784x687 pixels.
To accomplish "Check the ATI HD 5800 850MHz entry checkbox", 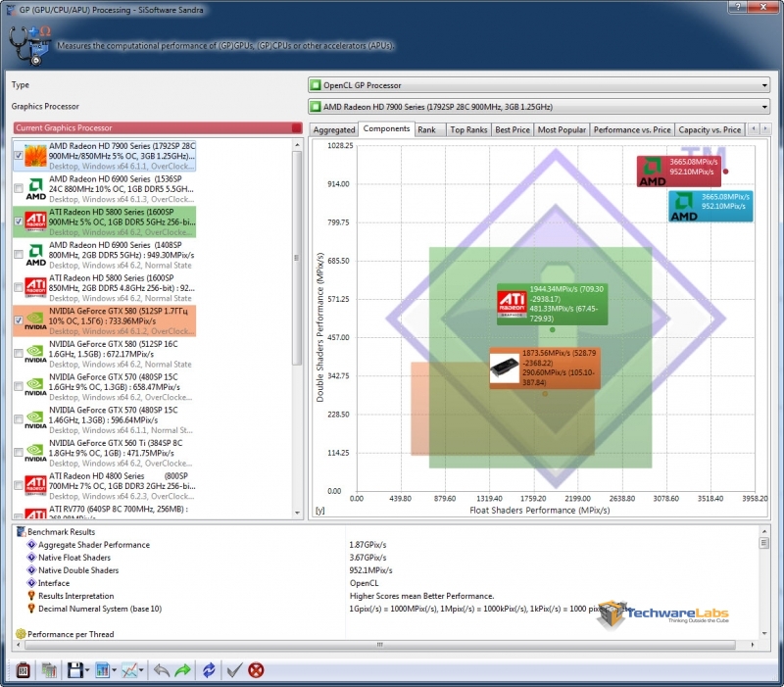I will click(19, 287).
